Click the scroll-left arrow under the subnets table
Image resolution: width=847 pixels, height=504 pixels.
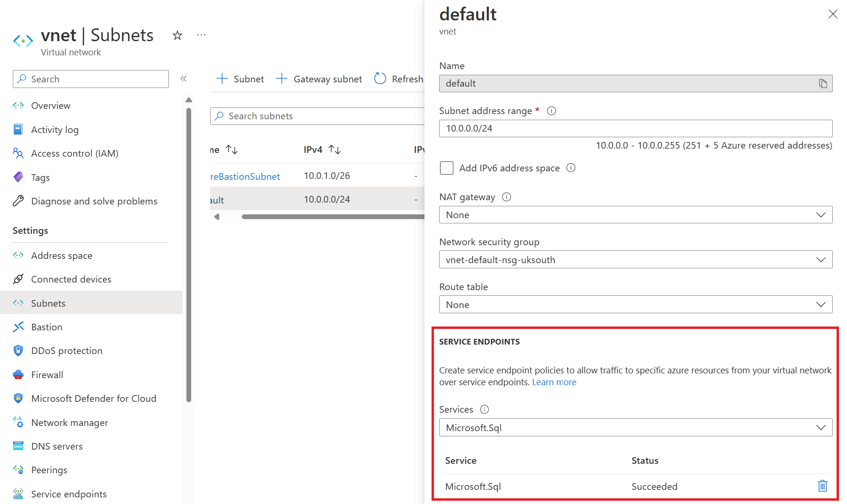click(217, 217)
